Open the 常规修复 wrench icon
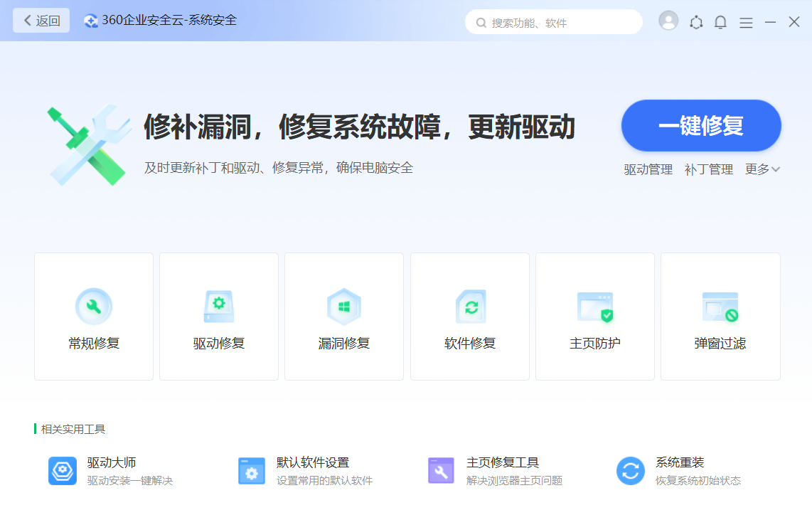 [x=94, y=307]
